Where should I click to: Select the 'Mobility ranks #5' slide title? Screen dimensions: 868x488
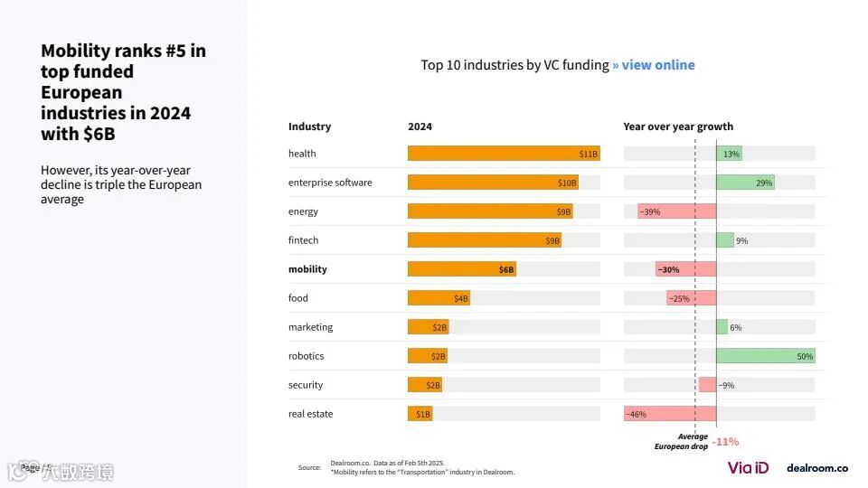(x=123, y=92)
